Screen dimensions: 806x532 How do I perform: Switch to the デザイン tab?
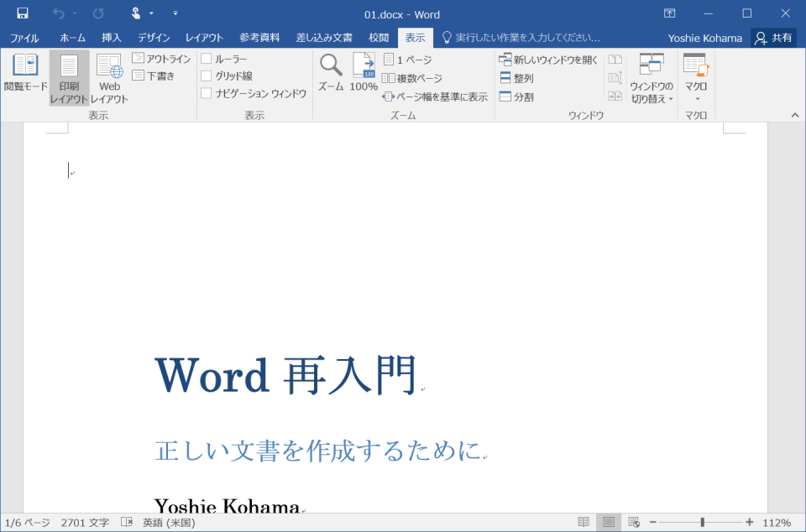[154, 38]
